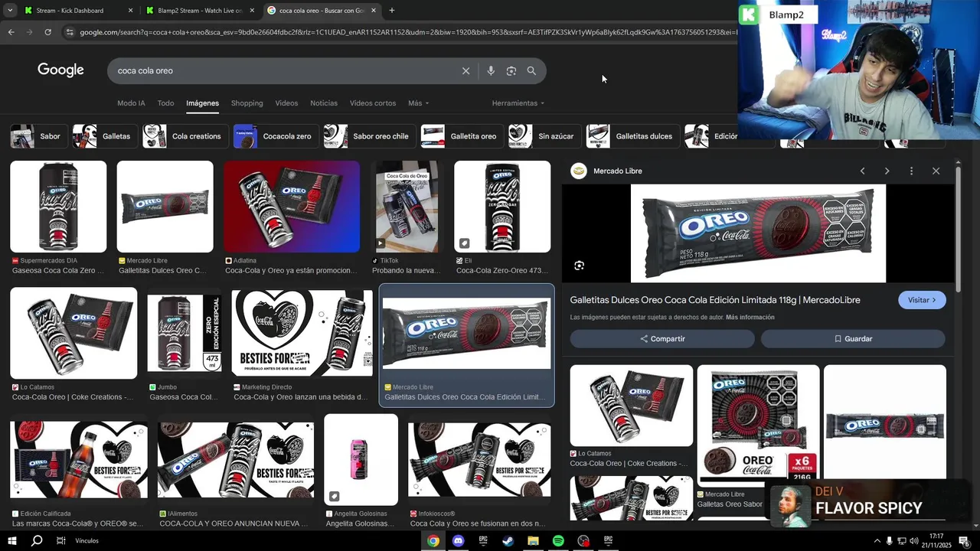Screen dimensions: 980x551
Task: Click the preview panel vertical scrollbar
Action: click(958, 230)
